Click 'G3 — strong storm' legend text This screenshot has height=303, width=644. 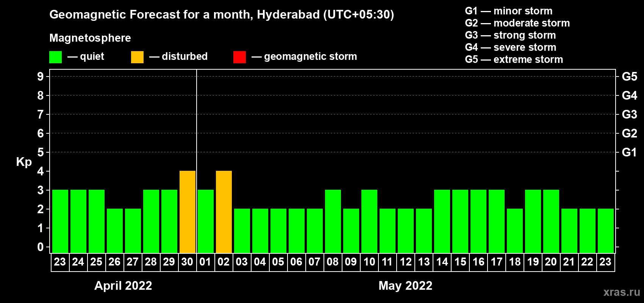[x=510, y=35]
